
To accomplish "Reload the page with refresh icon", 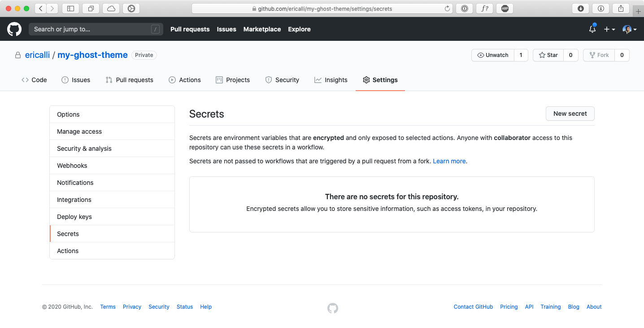I will pos(447,9).
